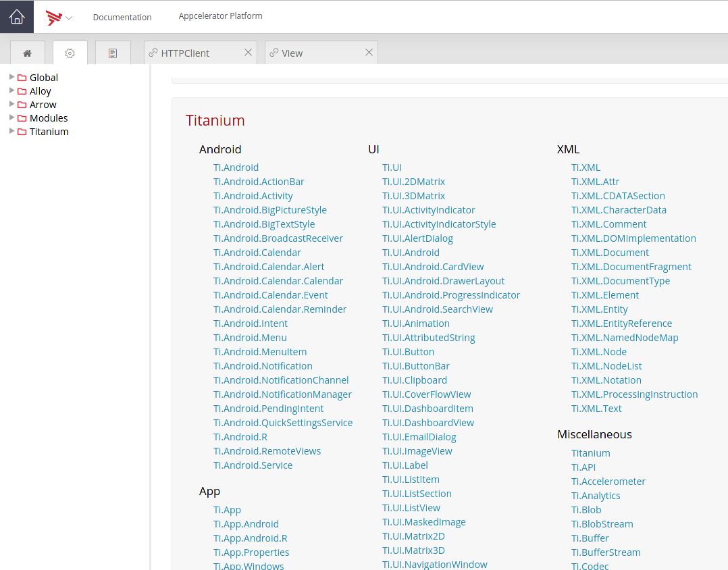Screen dimensions: 728x570
Task: Click the Alloy folder icon
Action: [22, 91]
